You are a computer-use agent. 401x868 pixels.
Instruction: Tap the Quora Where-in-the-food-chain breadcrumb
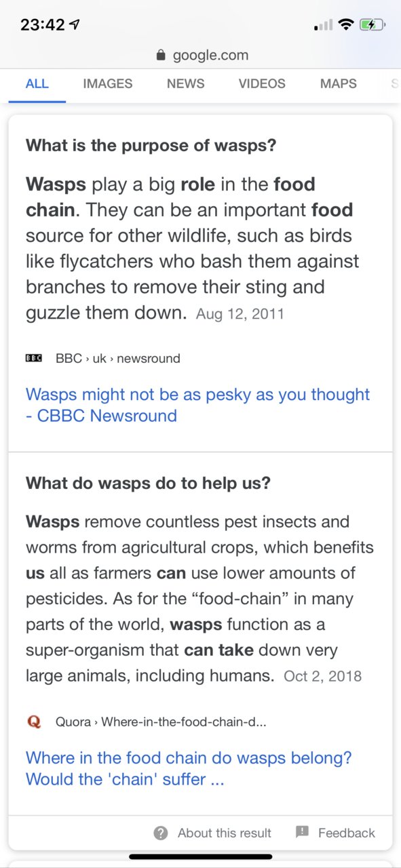(x=161, y=722)
